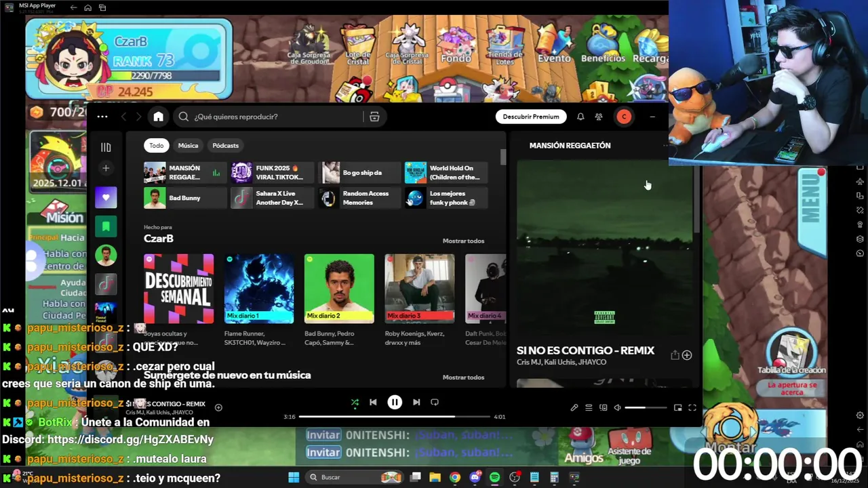
Task: Click Mostrar todos beside Sumérgete de nuevo section
Action: 463,377
